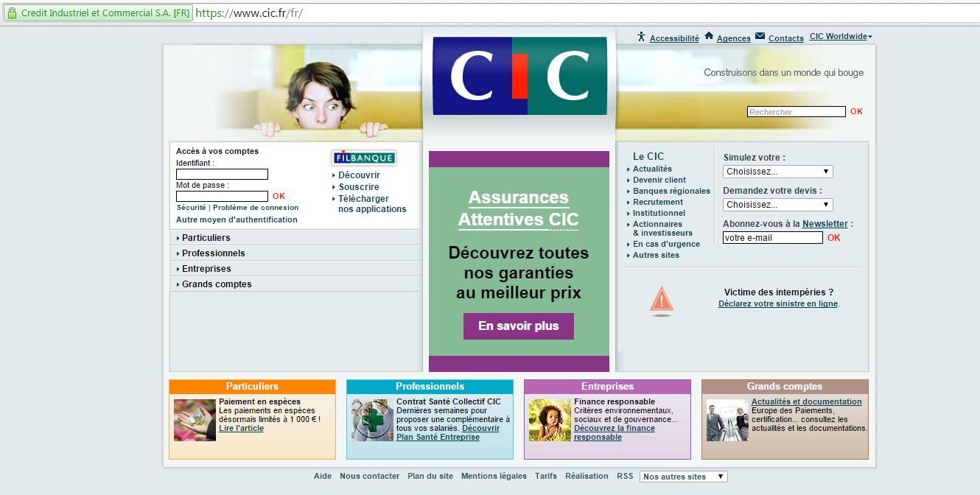Expand the Grands comptes menu row
Screen dimensions: 980x495
click(x=295, y=284)
